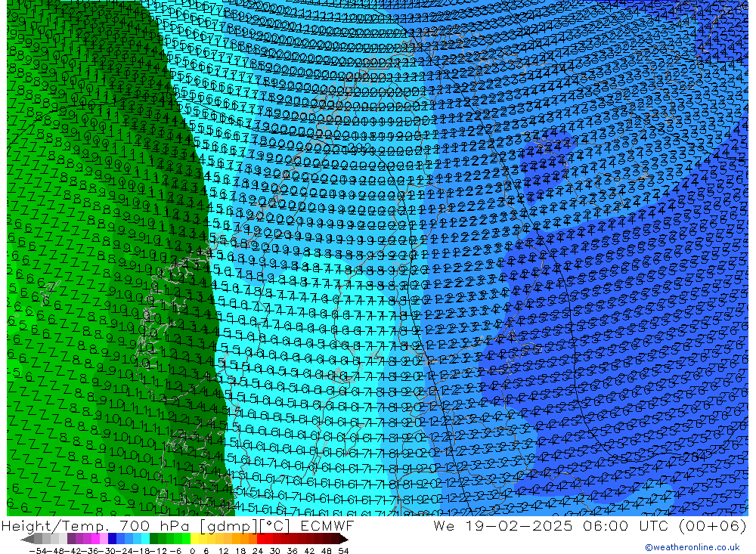The height and width of the screenshot is (554, 756).
Task: Click the date '19-02-2025' text
Action: pyautogui.click(x=519, y=525)
